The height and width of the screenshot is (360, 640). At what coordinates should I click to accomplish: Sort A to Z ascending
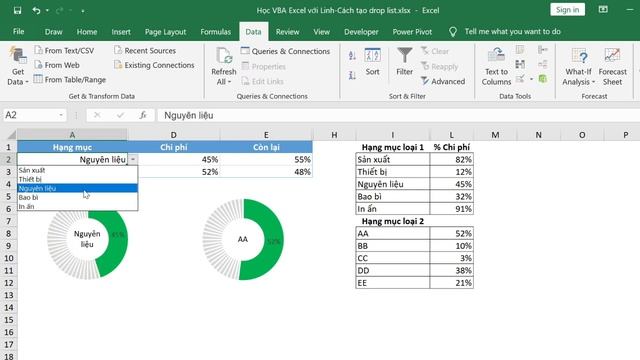click(352, 56)
